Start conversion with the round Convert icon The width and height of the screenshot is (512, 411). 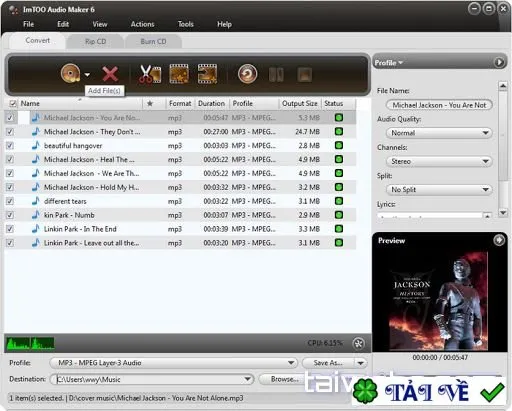coord(247,74)
